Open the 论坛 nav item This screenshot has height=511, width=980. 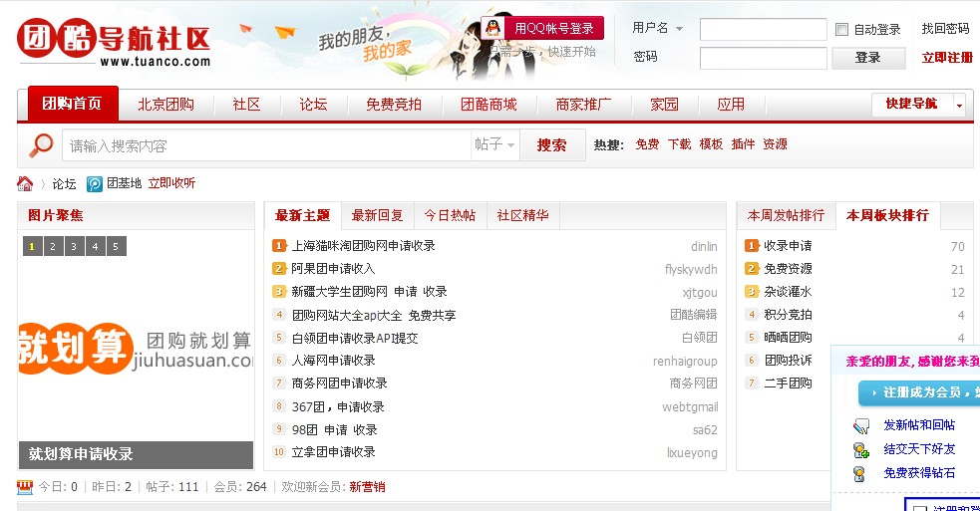[313, 105]
